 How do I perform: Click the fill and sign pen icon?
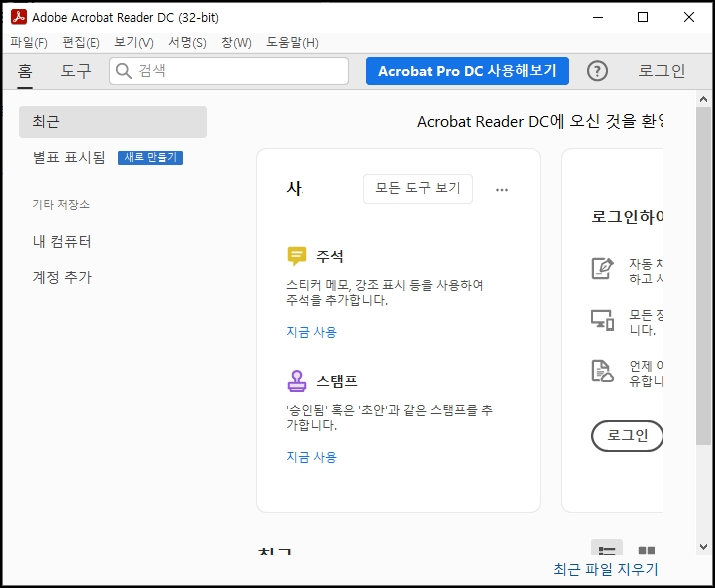(x=602, y=268)
